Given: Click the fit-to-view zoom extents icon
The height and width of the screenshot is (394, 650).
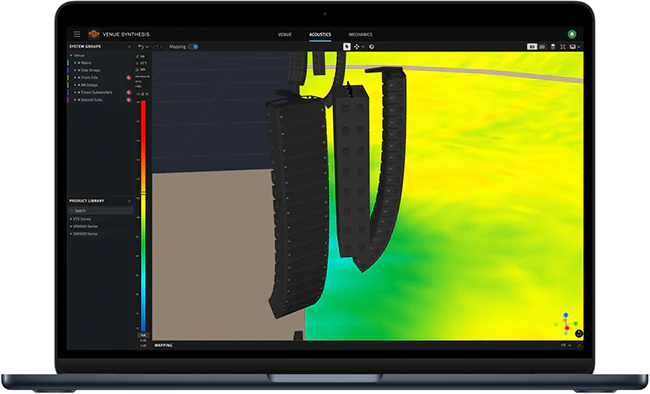Looking at the screenshot, I should coord(563,47).
